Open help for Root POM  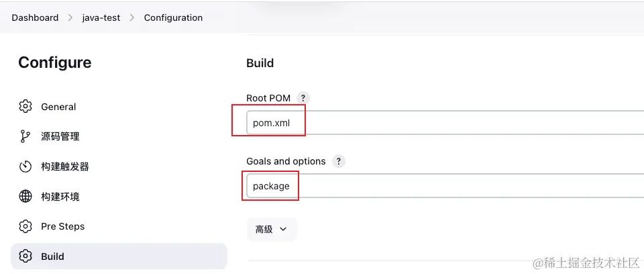pyautogui.click(x=303, y=98)
